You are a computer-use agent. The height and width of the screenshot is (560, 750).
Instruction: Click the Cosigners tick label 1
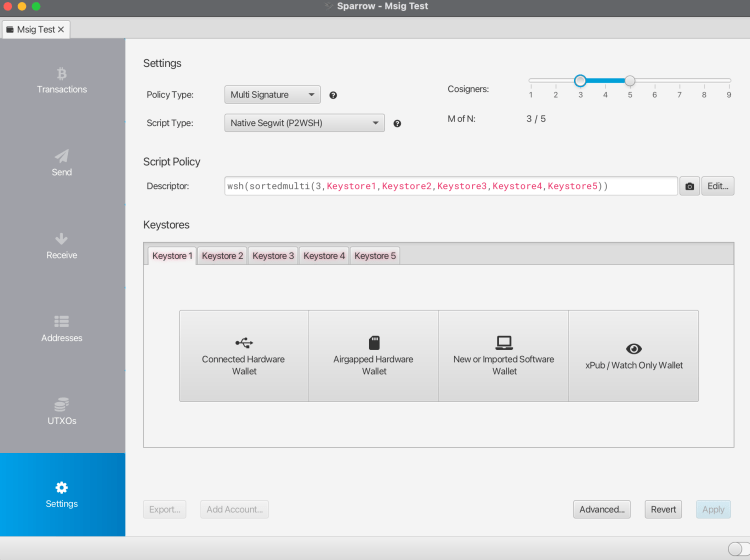coord(530,95)
